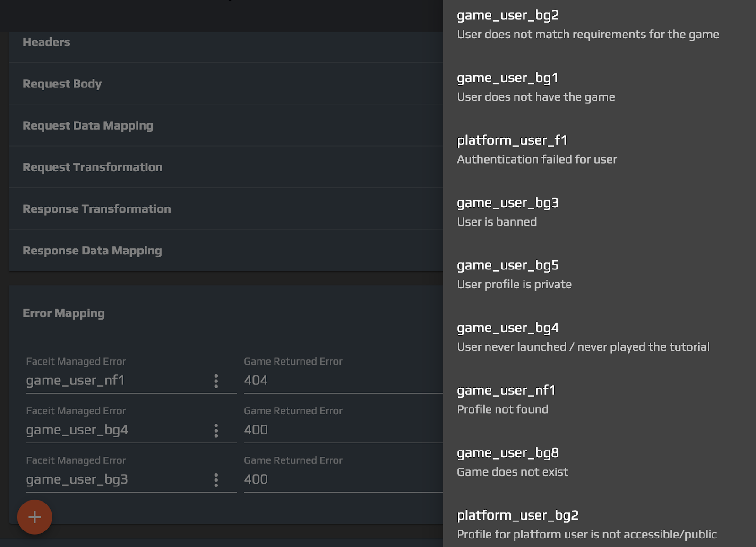Click the kebab icon next to game_user_nf1
Screen dimensions: 756x547
(216, 380)
